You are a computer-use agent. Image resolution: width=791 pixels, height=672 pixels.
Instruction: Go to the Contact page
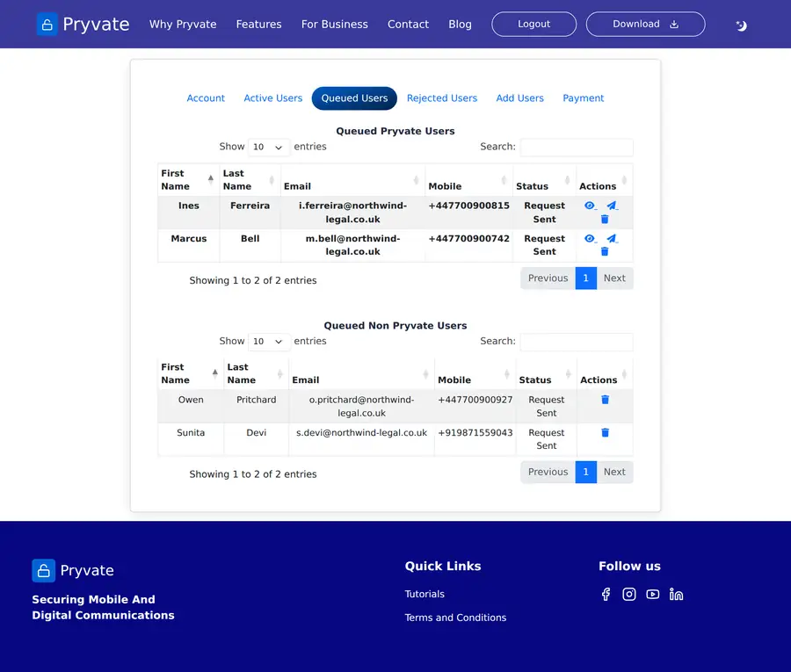click(408, 25)
